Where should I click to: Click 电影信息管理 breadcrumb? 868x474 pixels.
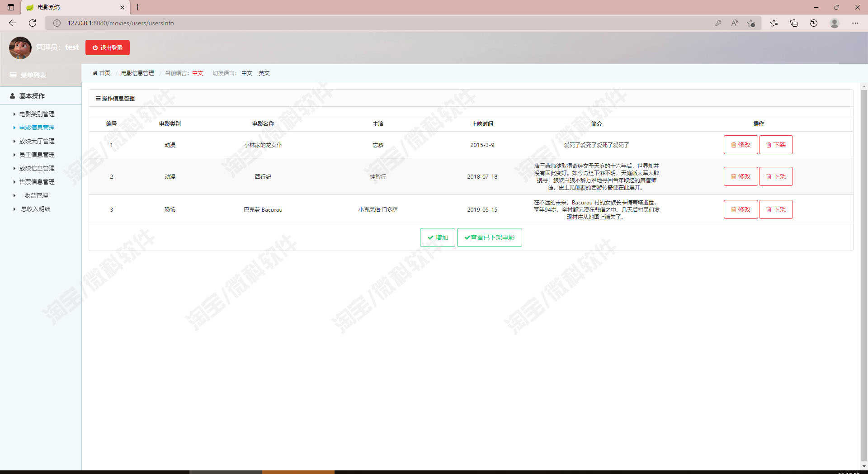coord(137,73)
